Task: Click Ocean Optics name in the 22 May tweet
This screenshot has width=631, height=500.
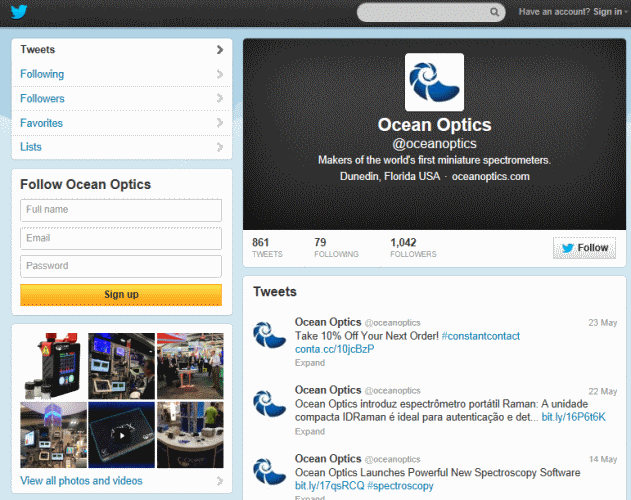Action: (328, 390)
